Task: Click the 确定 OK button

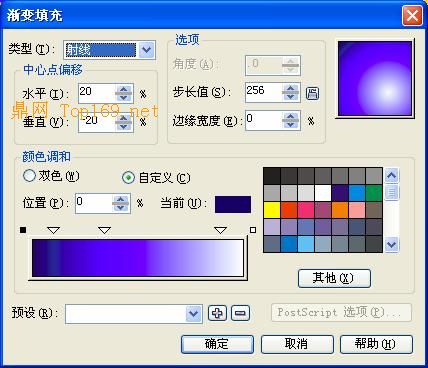Action: (217, 344)
